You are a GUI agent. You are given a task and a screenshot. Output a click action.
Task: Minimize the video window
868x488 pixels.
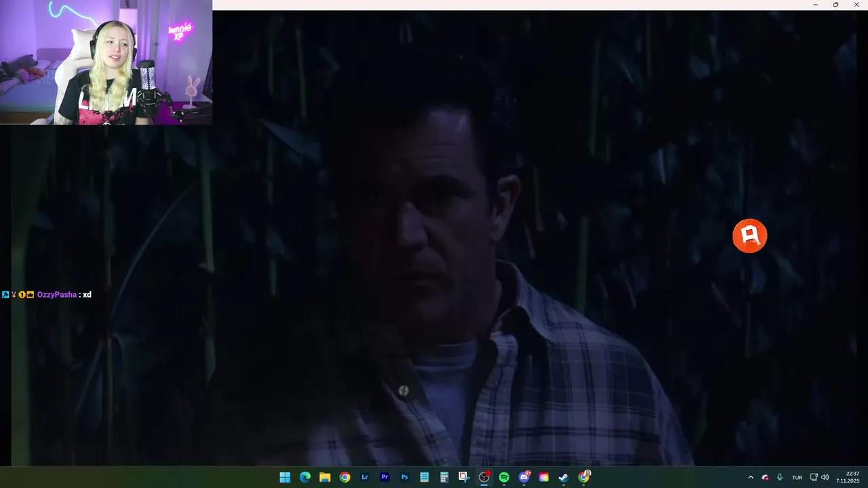click(x=815, y=5)
